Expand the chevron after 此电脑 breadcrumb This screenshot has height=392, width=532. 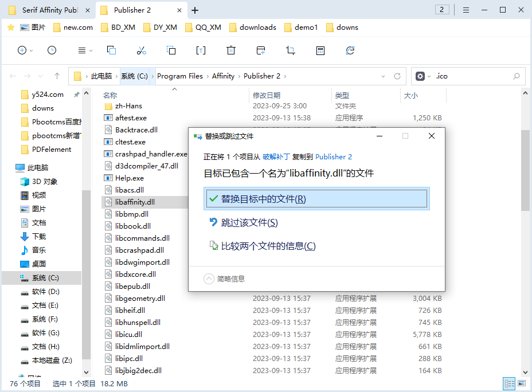point(117,76)
